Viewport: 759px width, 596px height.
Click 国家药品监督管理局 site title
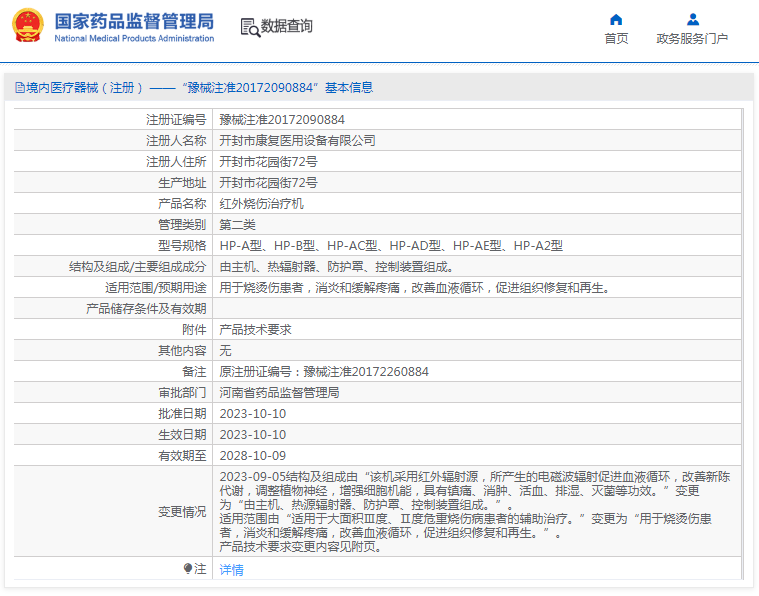coord(134,21)
